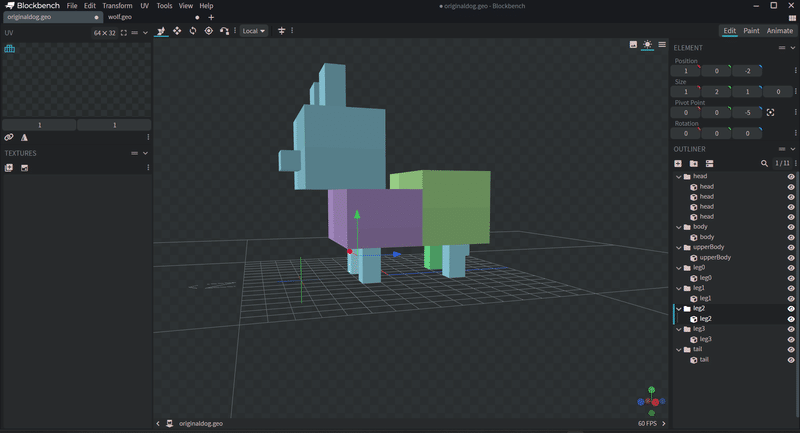
Task: Switch to Paint mode
Action: pyautogui.click(x=750, y=31)
